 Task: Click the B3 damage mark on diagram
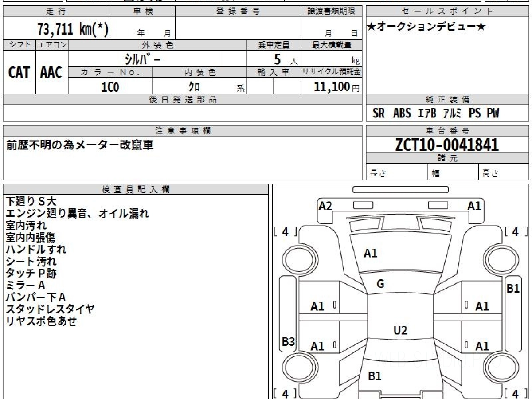click(289, 342)
